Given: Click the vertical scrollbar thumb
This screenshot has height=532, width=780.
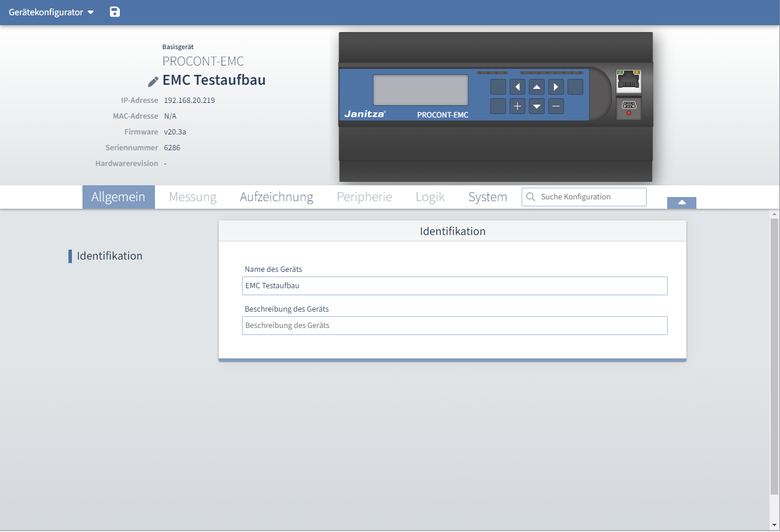Looking at the screenshot, I should coord(774,357).
